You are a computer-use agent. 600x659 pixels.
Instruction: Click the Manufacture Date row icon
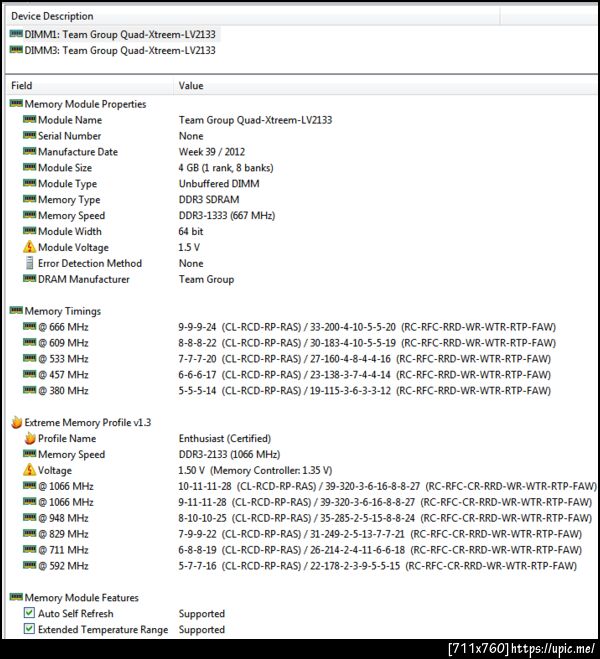[29, 151]
